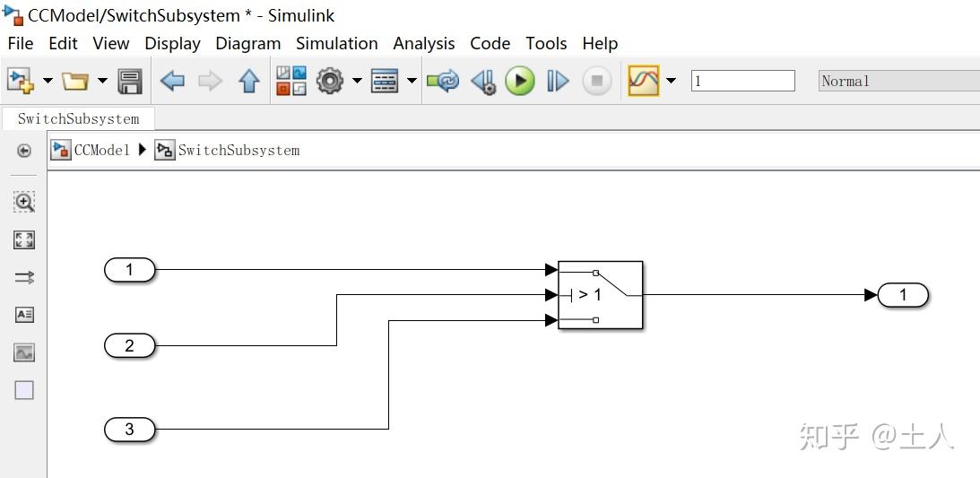Screen dimensions: 980x478
Task: Open Model Configuration Parameters gear
Action: [x=329, y=81]
